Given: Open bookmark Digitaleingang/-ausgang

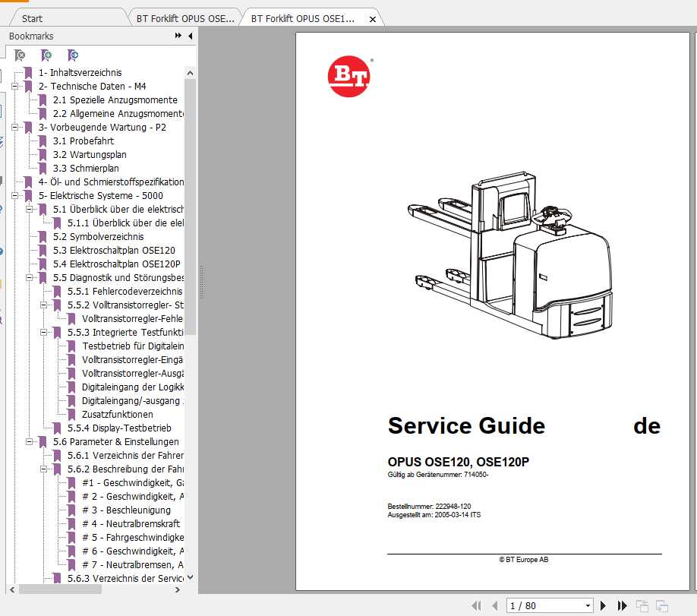Looking at the screenshot, I should coord(131,401).
